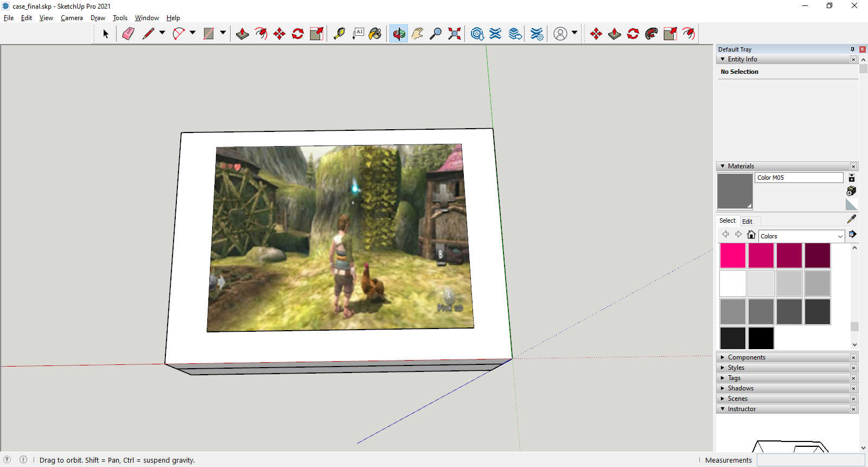Screen dimensions: 868x467
Task: Open the Extension Manager
Action: pos(537,34)
